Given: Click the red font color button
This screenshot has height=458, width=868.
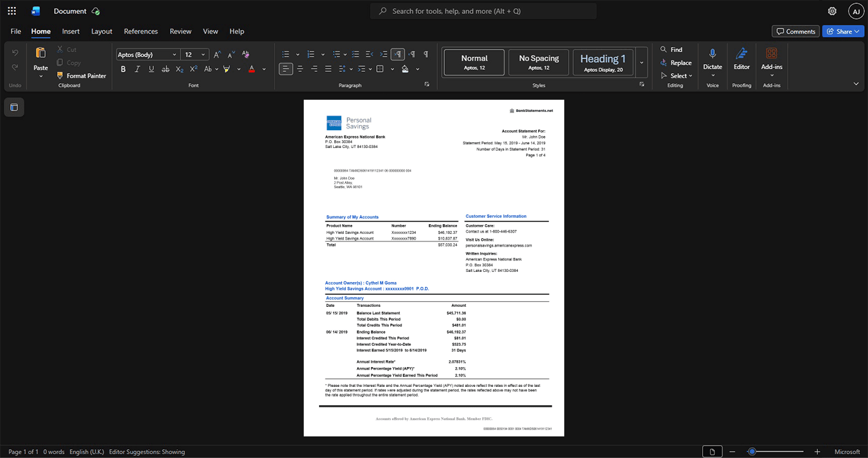Looking at the screenshot, I should 252,69.
